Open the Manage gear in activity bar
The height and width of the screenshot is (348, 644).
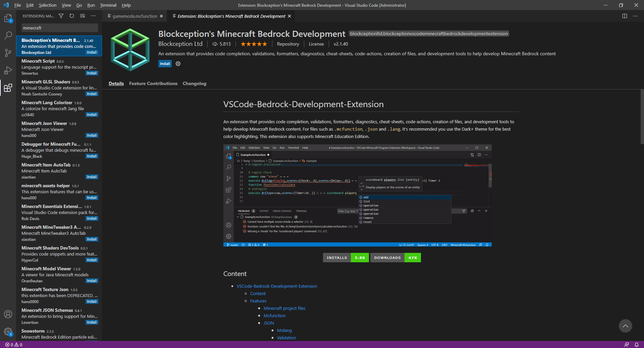click(8, 332)
